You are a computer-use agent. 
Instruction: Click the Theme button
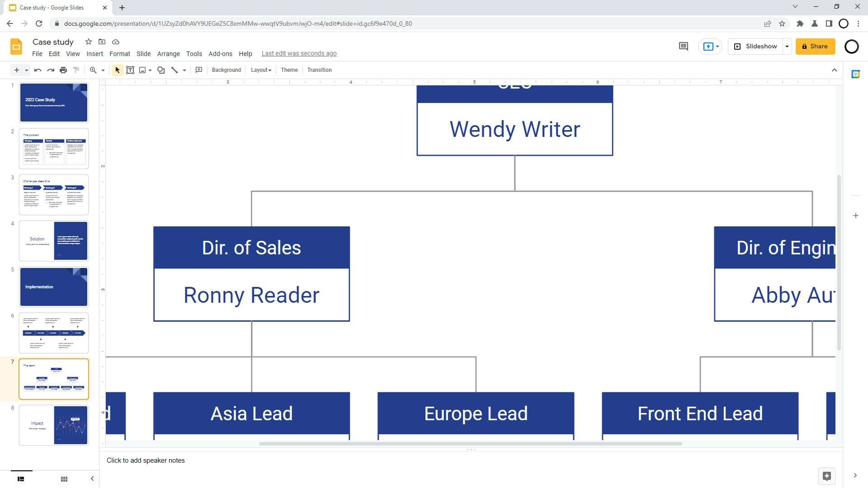[x=289, y=70]
